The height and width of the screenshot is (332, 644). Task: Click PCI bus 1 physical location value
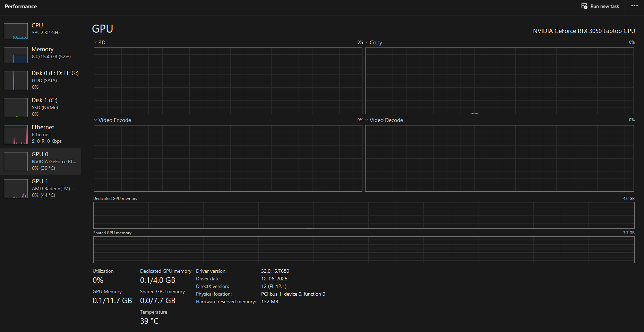293,294
